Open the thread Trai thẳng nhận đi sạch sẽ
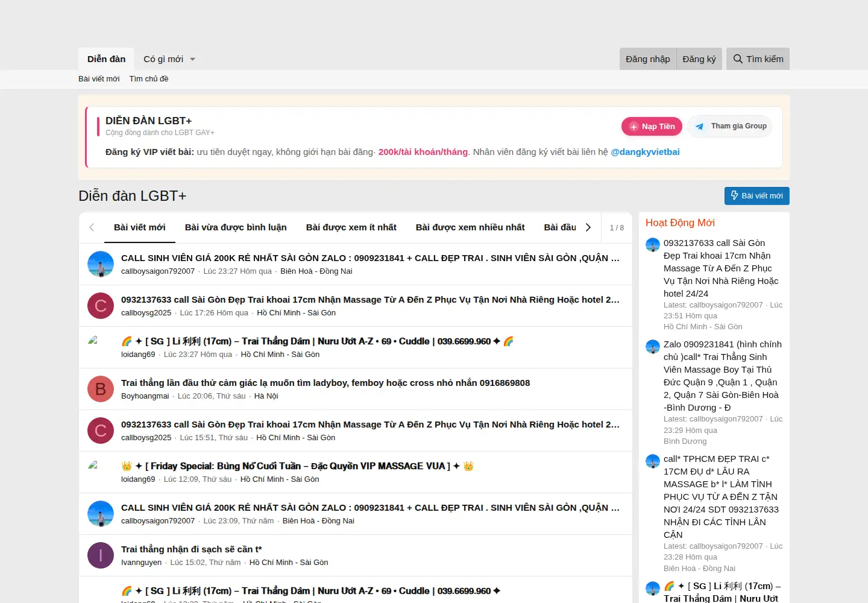Image resolution: width=868 pixels, height=603 pixels. 192,549
